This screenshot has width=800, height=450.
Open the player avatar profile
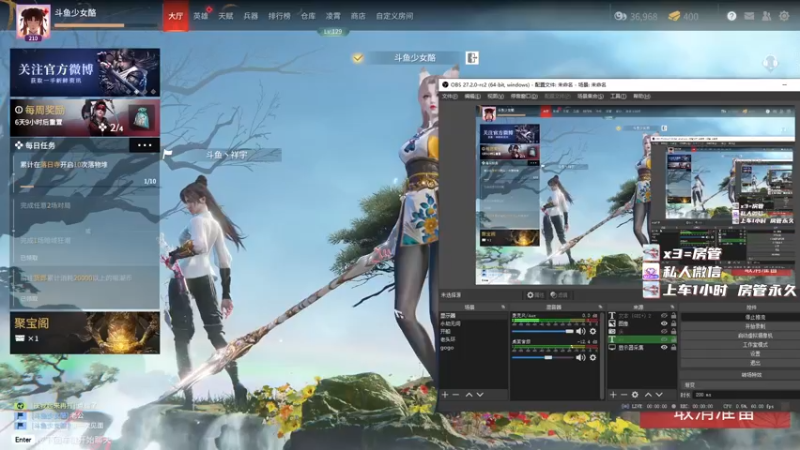(33, 22)
